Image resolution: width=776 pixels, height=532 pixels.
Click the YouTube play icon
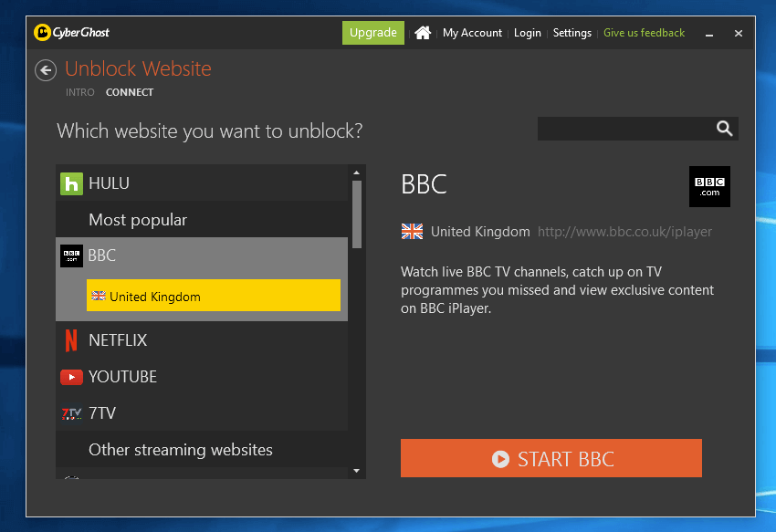point(71,377)
